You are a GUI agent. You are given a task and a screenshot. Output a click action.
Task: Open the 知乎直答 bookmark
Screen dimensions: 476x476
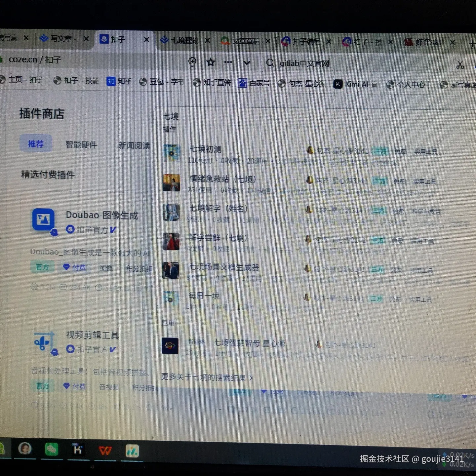click(x=212, y=83)
